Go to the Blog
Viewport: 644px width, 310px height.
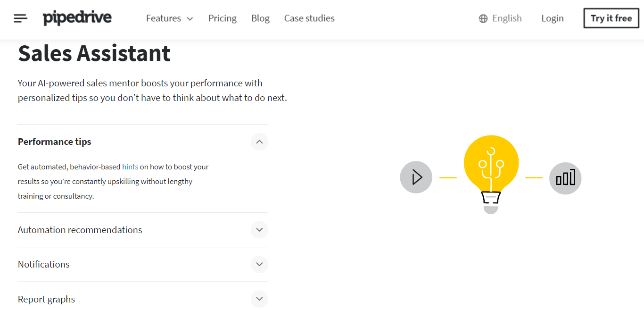coord(260,18)
